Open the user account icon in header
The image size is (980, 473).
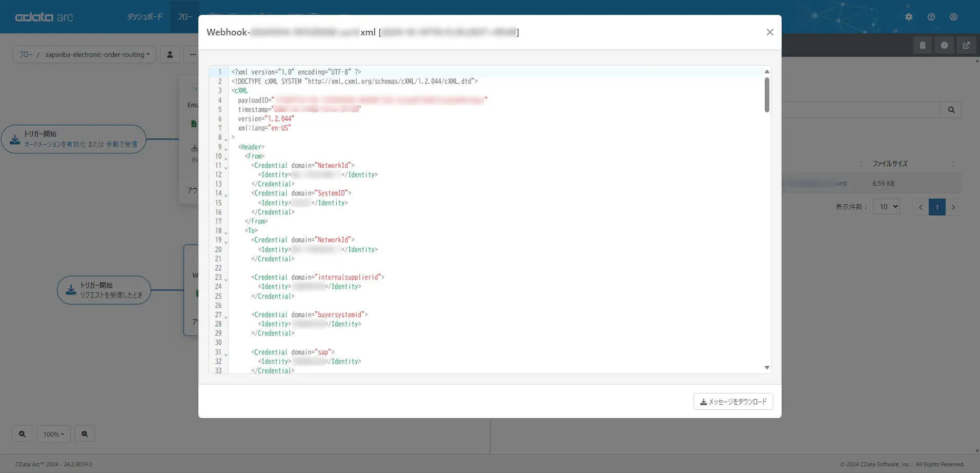(x=953, y=17)
